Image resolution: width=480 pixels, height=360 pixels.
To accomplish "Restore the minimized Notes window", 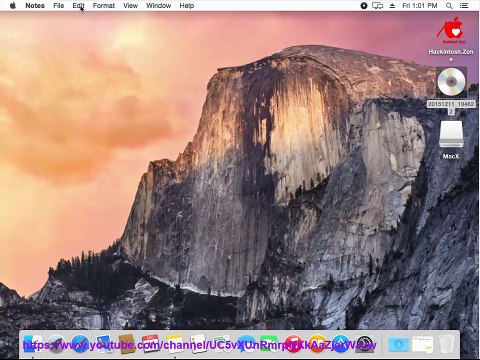I will [422, 344].
